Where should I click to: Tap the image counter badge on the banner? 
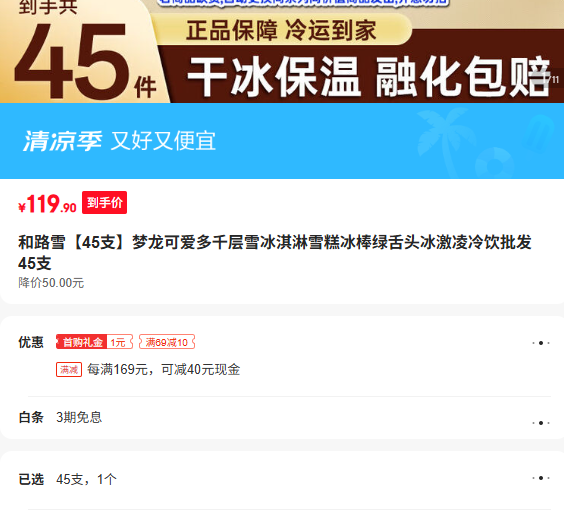click(552, 80)
